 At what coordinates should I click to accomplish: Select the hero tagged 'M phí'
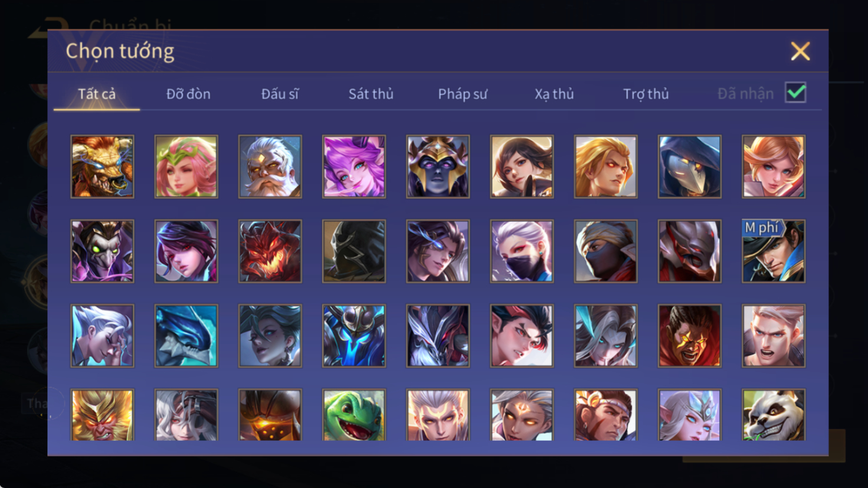click(774, 251)
